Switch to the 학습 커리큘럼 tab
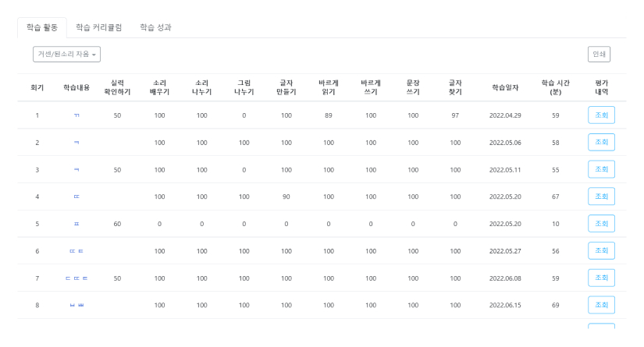The width and height of the screenshot is (644, 347). click(x=98, y=27)
